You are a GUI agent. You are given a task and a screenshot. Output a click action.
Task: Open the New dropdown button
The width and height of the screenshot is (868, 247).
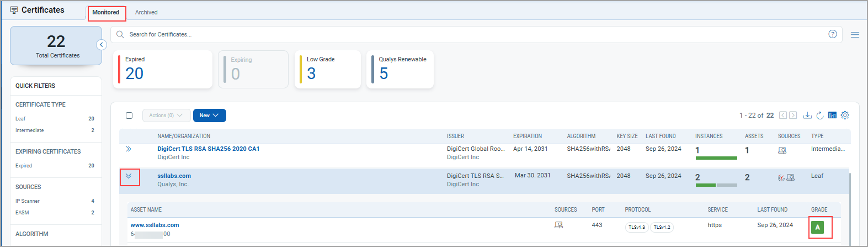coord(209,115)
